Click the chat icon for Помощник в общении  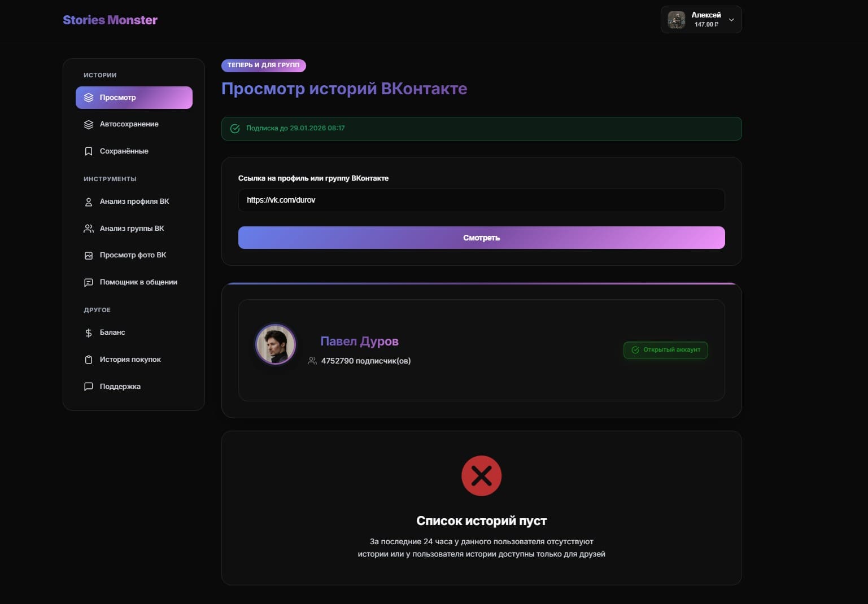pos(89,282)
